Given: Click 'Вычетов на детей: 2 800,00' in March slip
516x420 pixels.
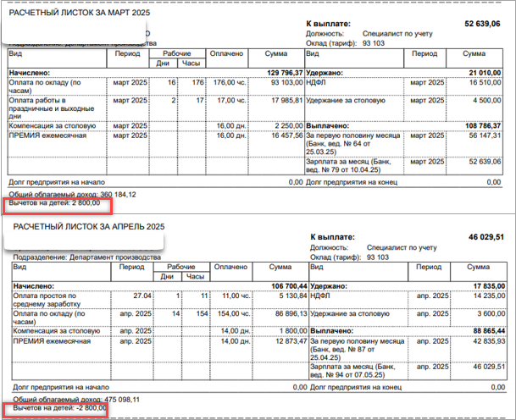Looking at the screenshot, I should [x=54, y=202].
